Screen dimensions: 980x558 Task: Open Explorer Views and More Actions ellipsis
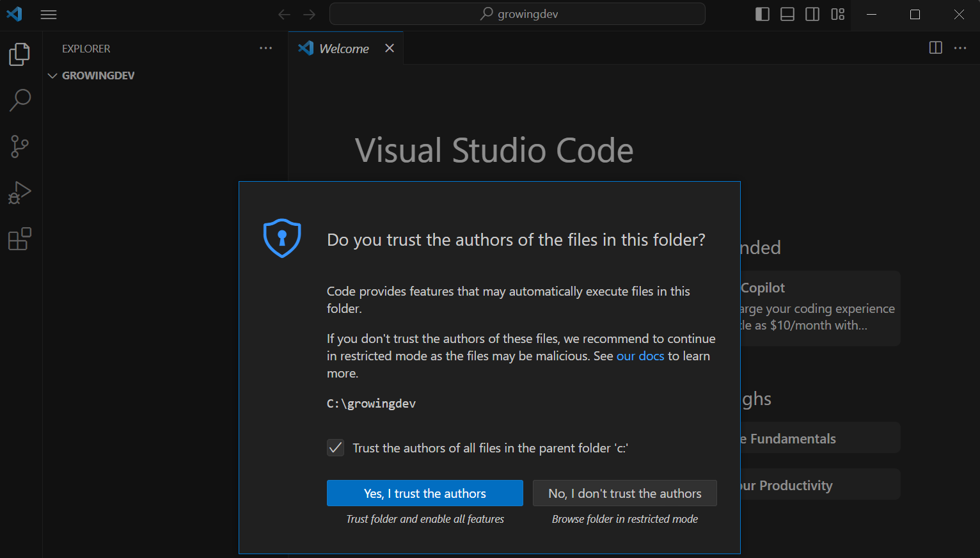click(x=266, y=48)
